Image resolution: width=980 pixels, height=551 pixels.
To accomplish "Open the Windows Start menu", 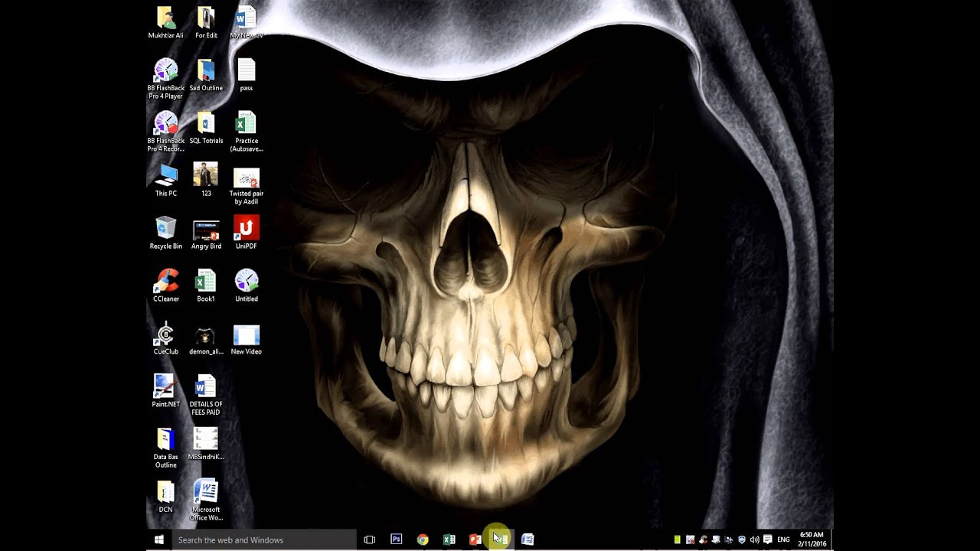I will pyautogui.click(x=158, y=540).
